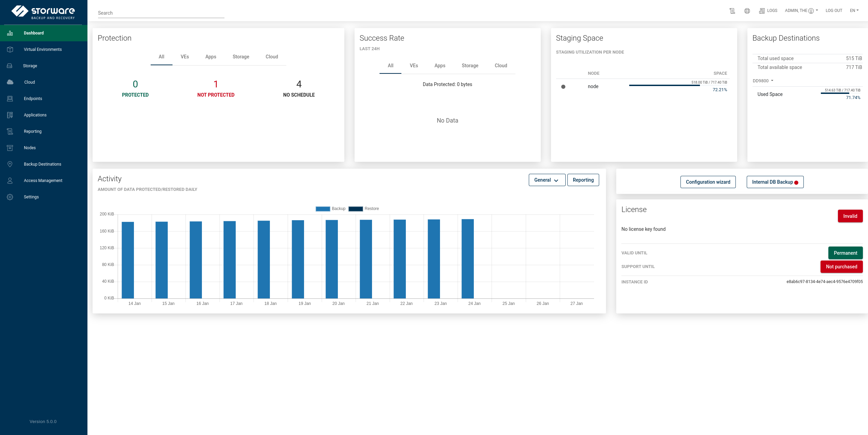The image size is (868, 435).
Task: Click the Endpoints laptop icon
Action: (10, 99)
